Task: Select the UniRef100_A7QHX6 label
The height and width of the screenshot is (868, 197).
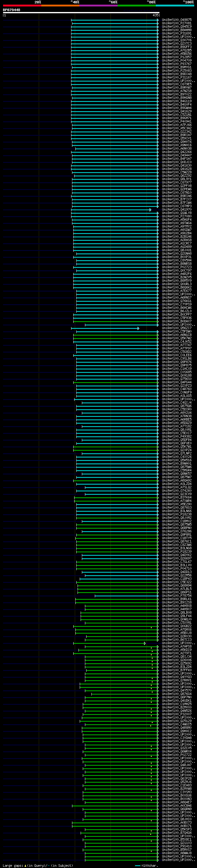Action: coord(177,629)
